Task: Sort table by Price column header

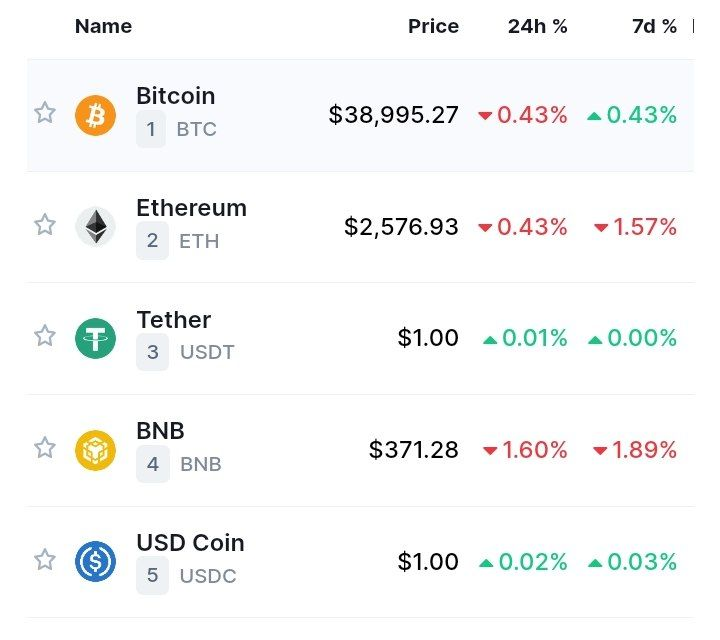Action: (x=433, y=26)
